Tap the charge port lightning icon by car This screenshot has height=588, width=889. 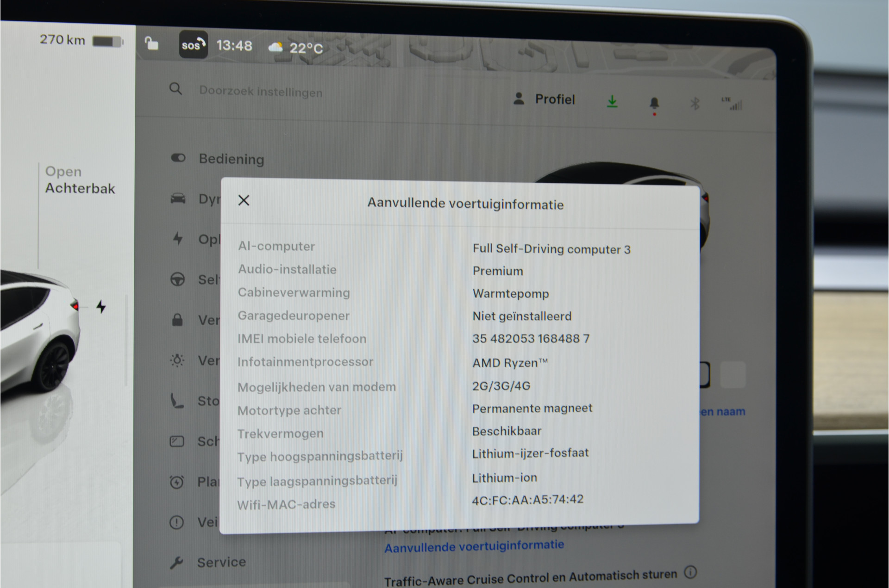tap(101, 307)
